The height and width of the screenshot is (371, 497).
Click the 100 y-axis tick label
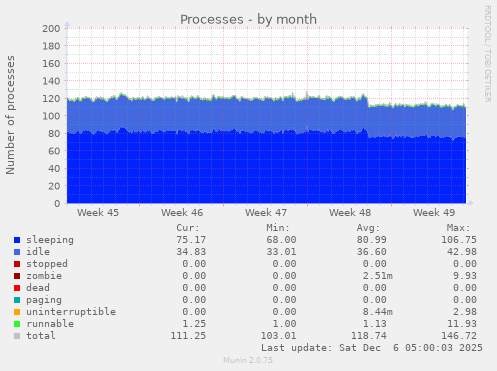pos(51,116)
